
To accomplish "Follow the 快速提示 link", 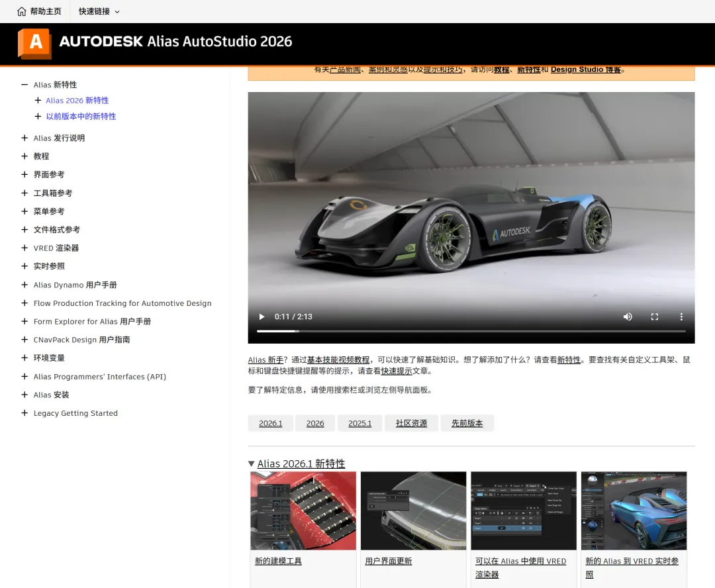I will point(397,371).
